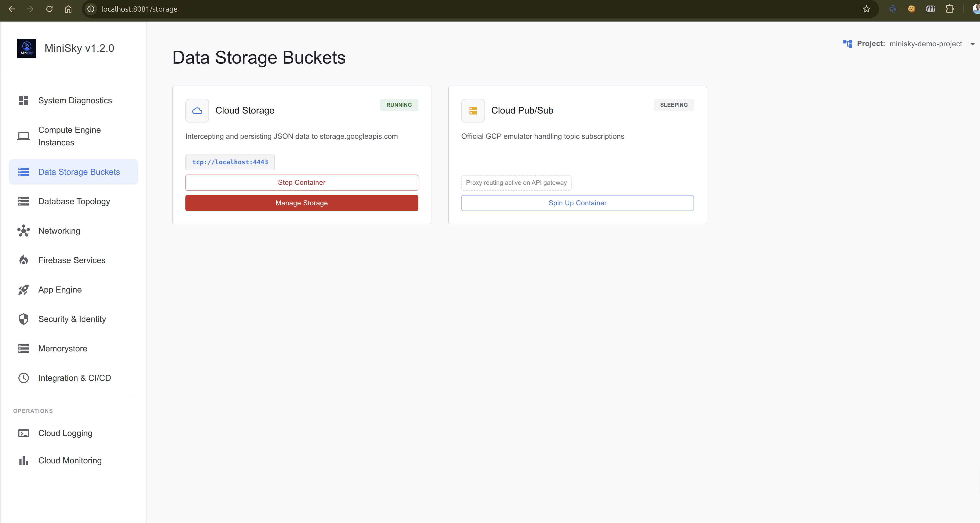Click the Cloud Storage cloud icon
Screen dimensions: 980x523
(197, 111)
